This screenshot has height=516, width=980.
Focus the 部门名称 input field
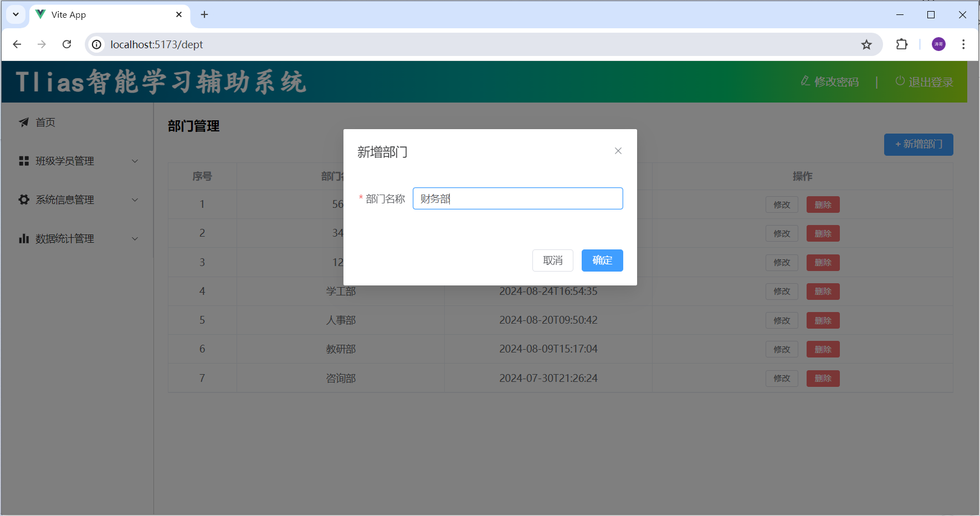(x=517, y=198)
